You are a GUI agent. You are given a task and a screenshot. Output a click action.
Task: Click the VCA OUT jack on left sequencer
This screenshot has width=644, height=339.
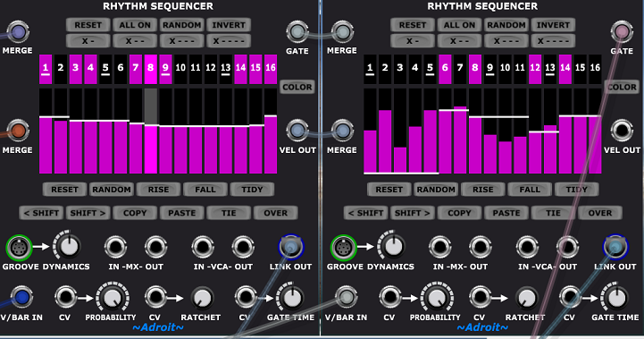243,247
